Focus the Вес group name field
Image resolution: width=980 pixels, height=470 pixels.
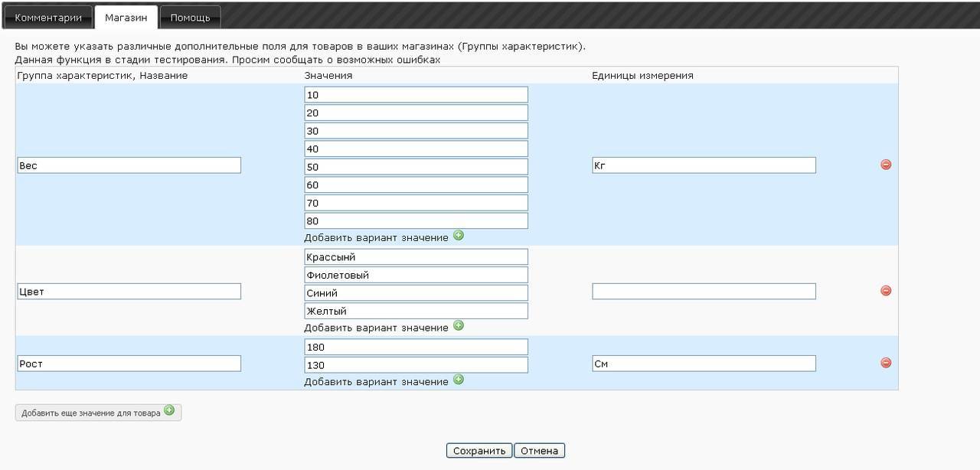(129, 165)
